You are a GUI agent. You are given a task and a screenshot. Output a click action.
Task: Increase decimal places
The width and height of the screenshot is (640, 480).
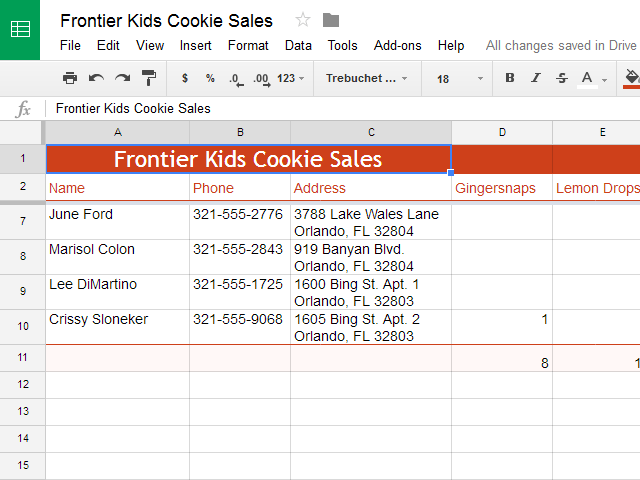261,78
